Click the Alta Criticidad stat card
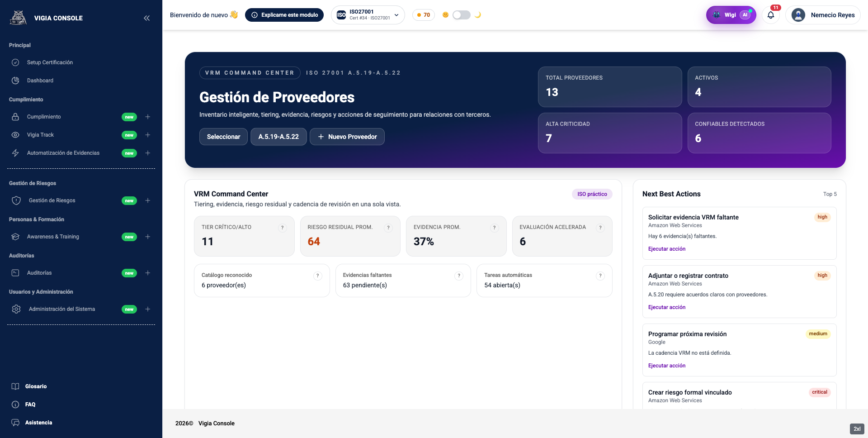 [x=610, y=133]
